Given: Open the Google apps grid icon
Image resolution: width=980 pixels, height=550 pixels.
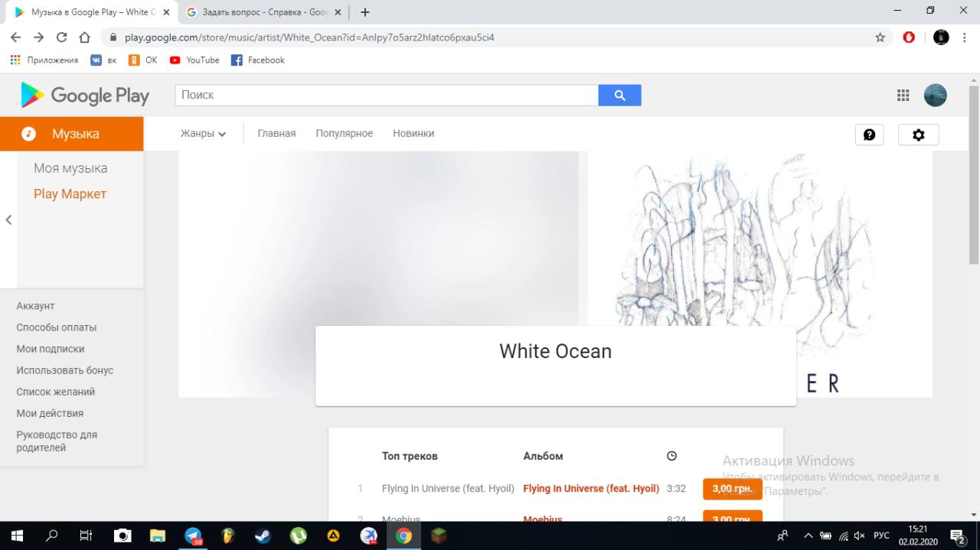Looking at the screenshot, I should click(903, 95).
